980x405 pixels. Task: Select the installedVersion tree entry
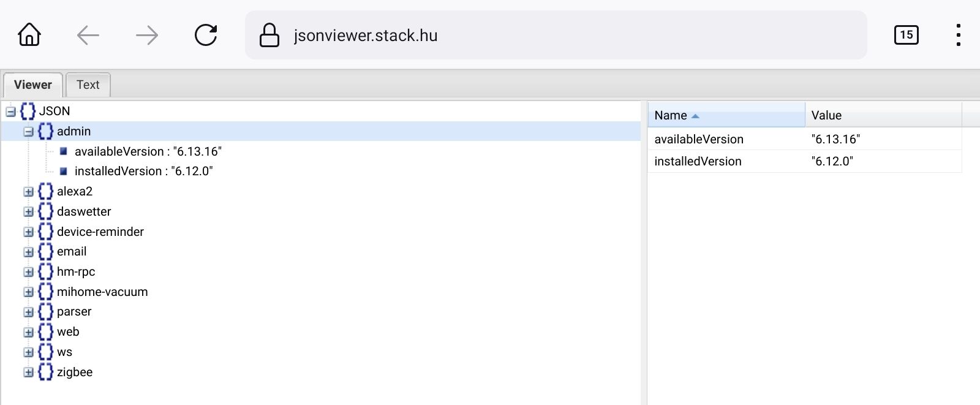point(143,172)
